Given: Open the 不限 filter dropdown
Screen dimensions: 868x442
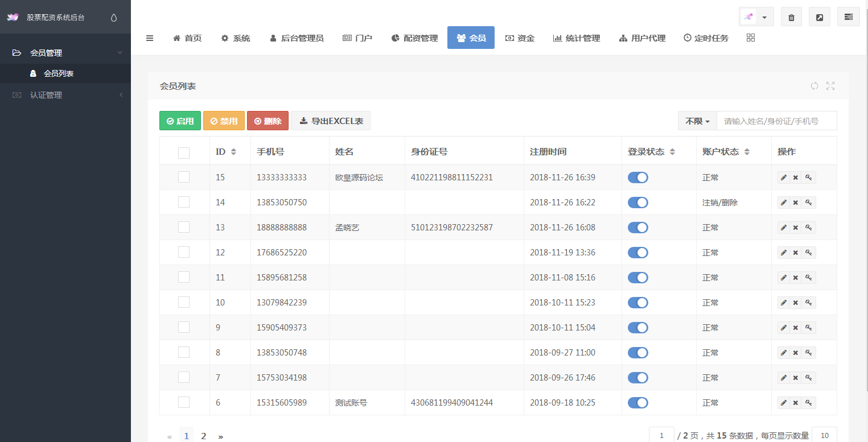Looking at the screenshot, I should tap(697, 121).
